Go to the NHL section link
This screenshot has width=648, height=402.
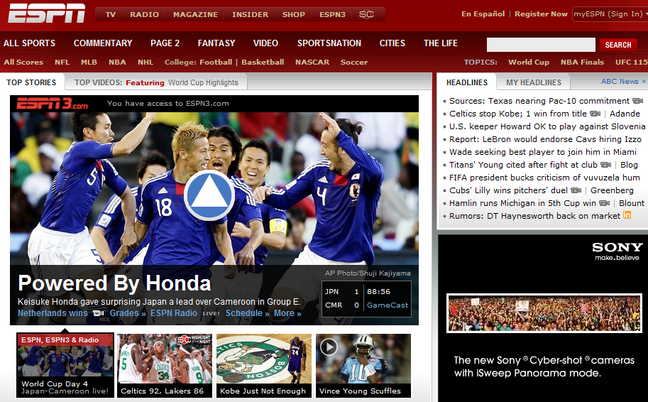(x=145, y=62)
